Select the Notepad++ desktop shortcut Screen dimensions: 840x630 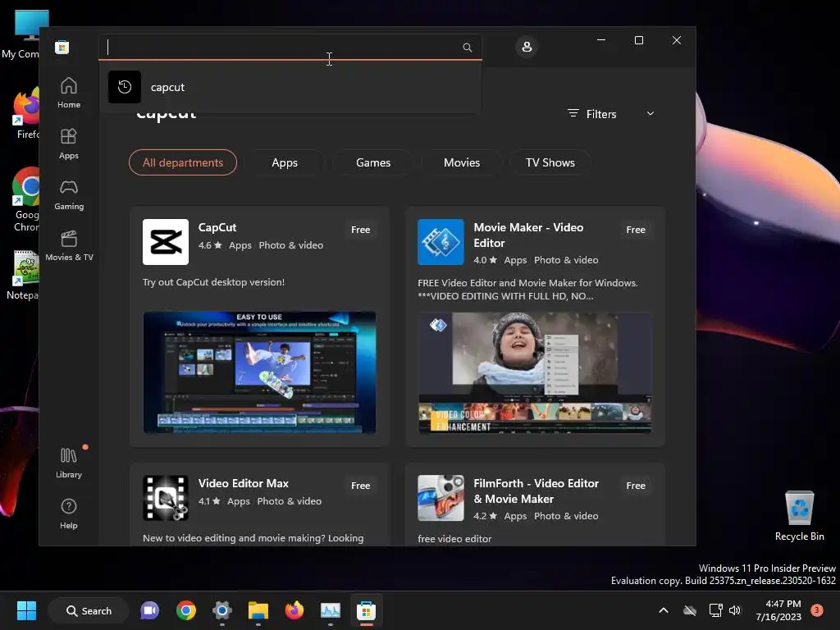point(22,275)
